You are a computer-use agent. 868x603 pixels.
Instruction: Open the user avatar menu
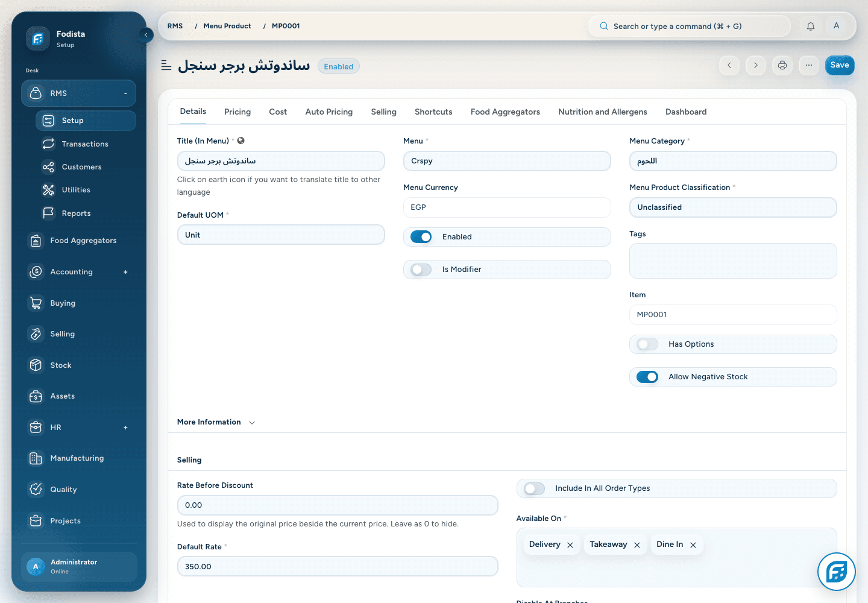point(836,26)
